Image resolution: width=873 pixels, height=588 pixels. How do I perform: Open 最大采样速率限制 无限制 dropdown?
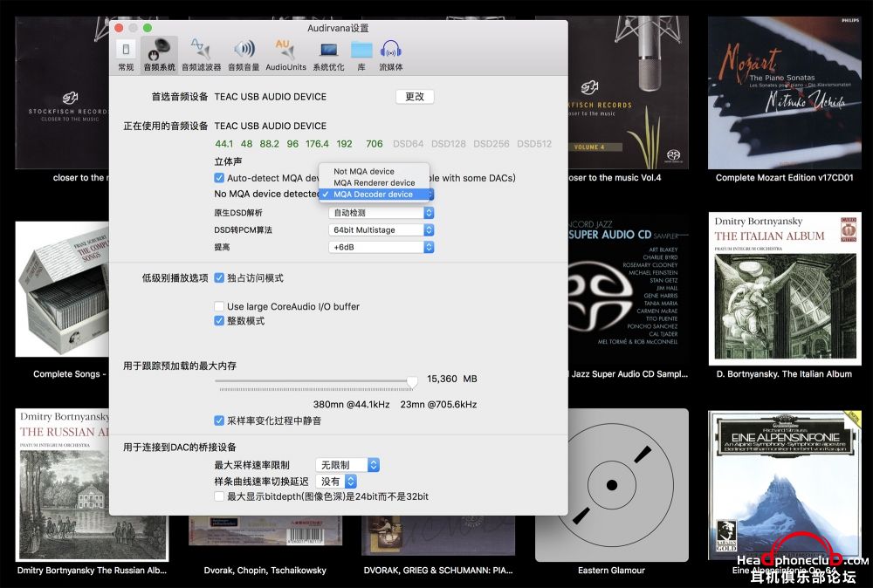pos(347,464)
